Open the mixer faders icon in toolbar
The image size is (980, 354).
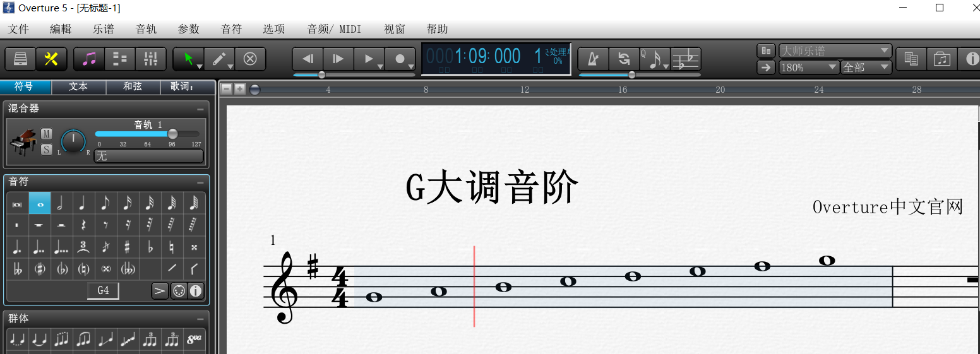[150, 59]
